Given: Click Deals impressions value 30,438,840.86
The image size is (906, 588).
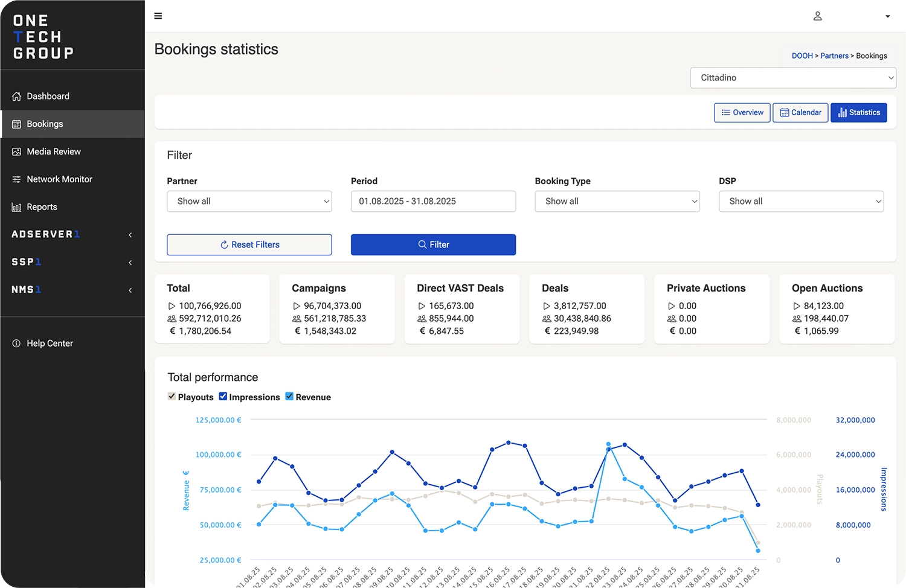Looking at the screenshot, I should pyautogui.click(x=582, y=319).
